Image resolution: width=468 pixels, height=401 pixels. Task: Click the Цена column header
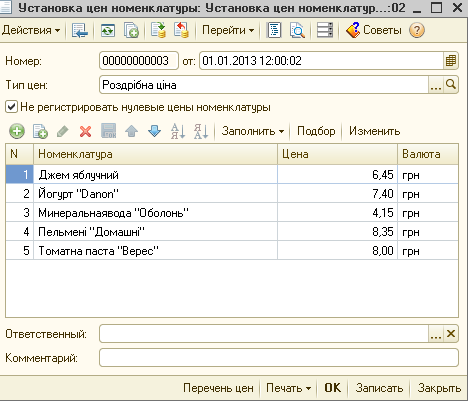click(x=337, y=154)
